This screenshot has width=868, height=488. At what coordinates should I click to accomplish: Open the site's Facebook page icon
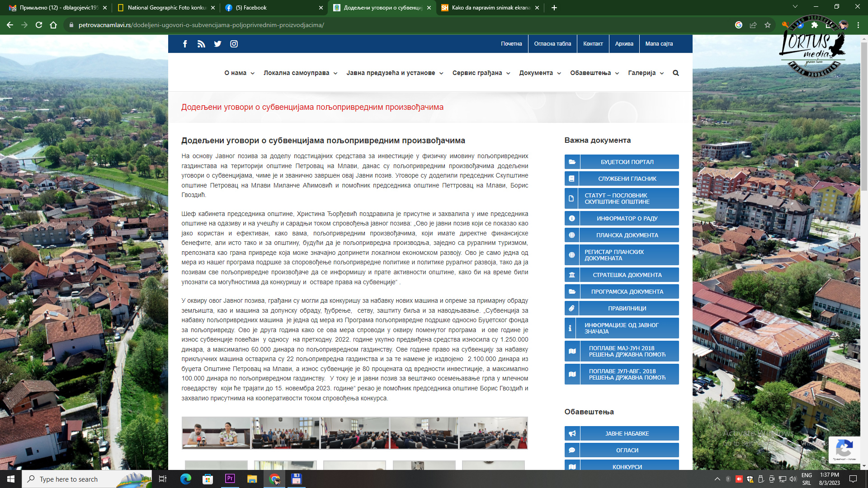pos(185,44)
